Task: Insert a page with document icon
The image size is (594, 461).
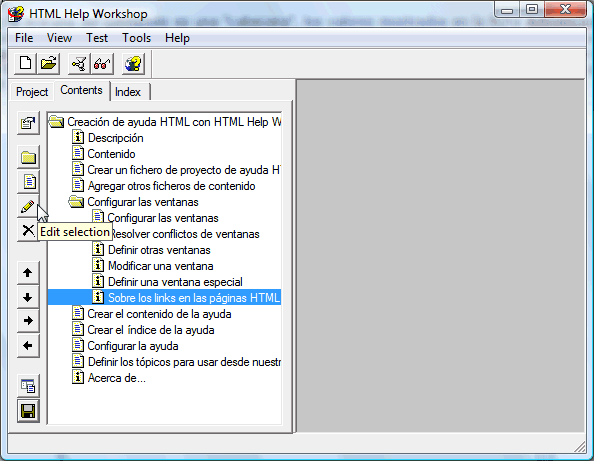Action: [x=28, y=182]
